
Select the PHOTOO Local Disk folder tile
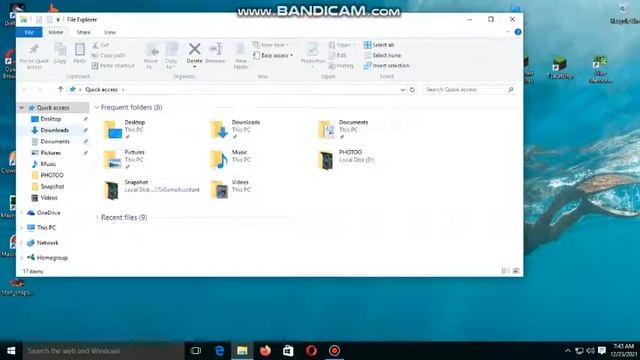pos(346,160)
